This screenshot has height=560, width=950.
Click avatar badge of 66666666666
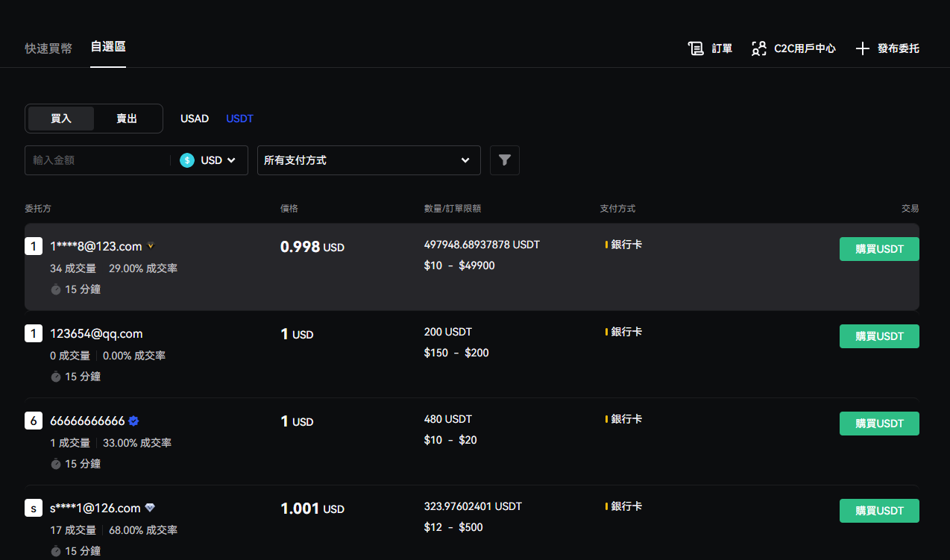34,421
